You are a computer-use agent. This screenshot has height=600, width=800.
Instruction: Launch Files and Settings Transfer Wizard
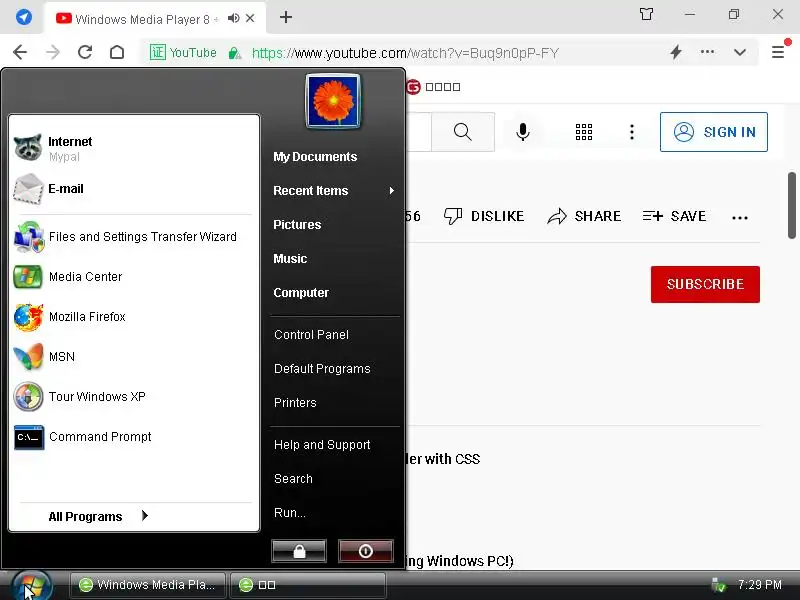point(134,237)
